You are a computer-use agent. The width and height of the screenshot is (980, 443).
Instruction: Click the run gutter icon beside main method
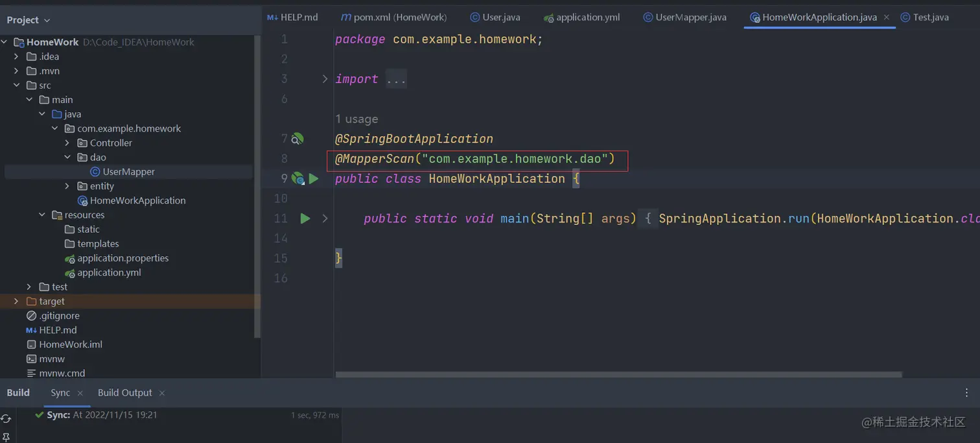click(305, 219)
